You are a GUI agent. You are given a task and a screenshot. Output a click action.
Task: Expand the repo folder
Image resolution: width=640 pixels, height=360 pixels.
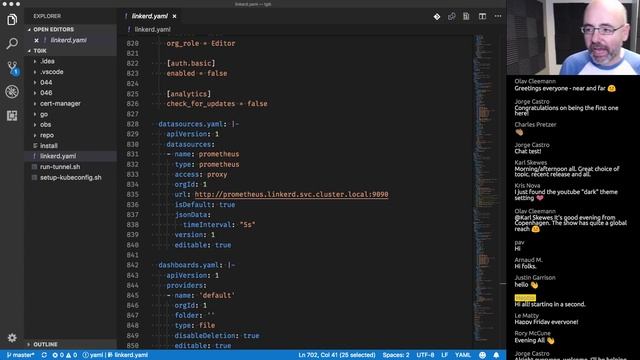[x=47, y=135]
